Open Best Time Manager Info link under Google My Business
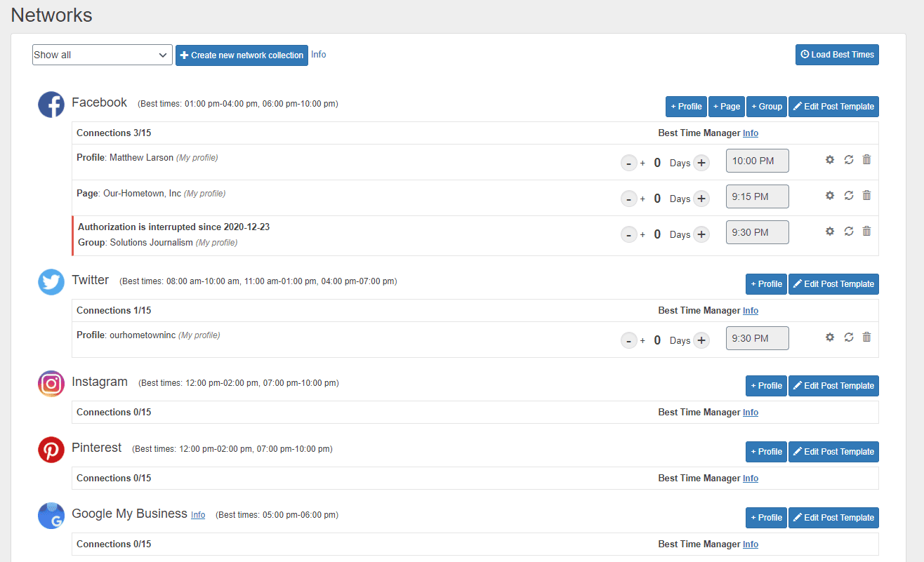Viewport: 924px width, 562px height. [x=751, y=544]
